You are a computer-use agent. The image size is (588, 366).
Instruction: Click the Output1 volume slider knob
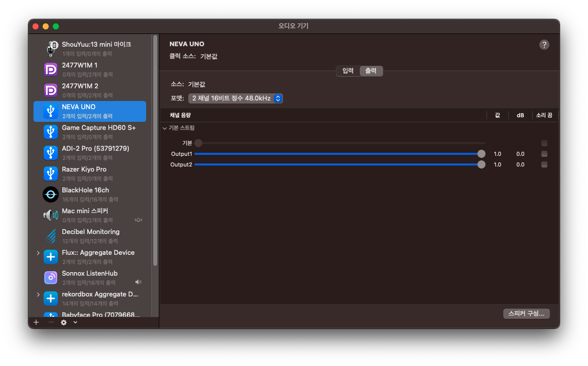[x=481, y=154]
